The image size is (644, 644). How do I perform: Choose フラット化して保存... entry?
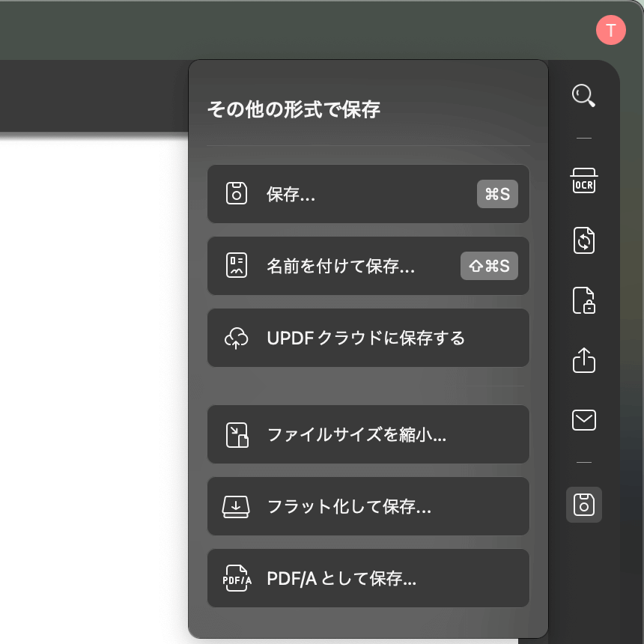368,506
